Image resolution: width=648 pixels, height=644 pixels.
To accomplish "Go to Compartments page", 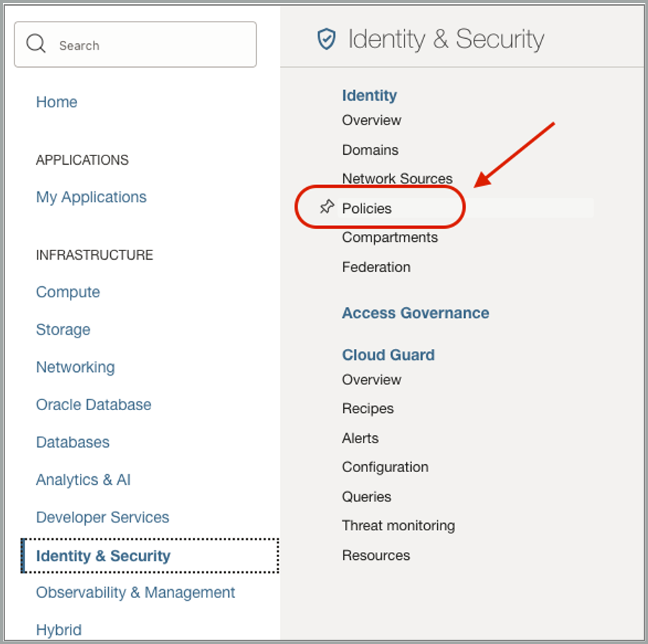I will click(x=390, y=237).
